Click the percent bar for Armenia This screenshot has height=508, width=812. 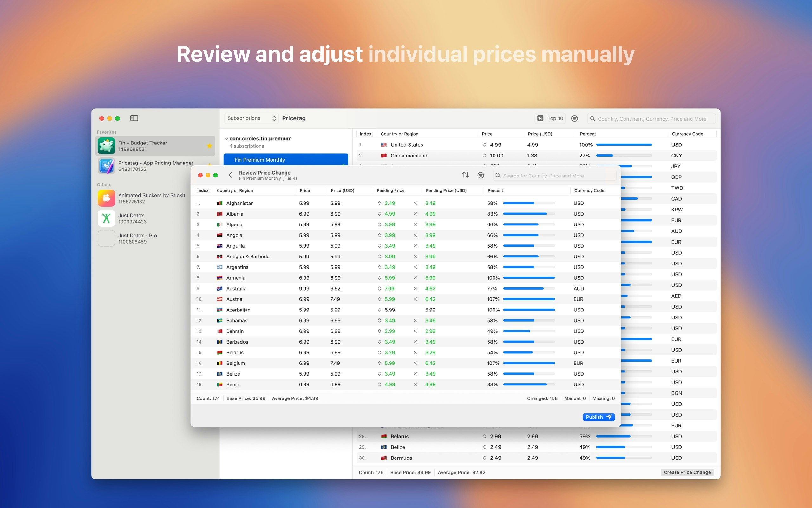point(529,278)
